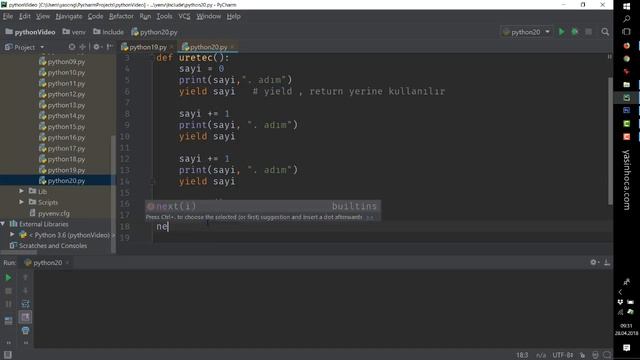This screenshot has width=640, height=360.
Task: Start debugging with the toolbar bug icon
Action: (x=575, y=32)
